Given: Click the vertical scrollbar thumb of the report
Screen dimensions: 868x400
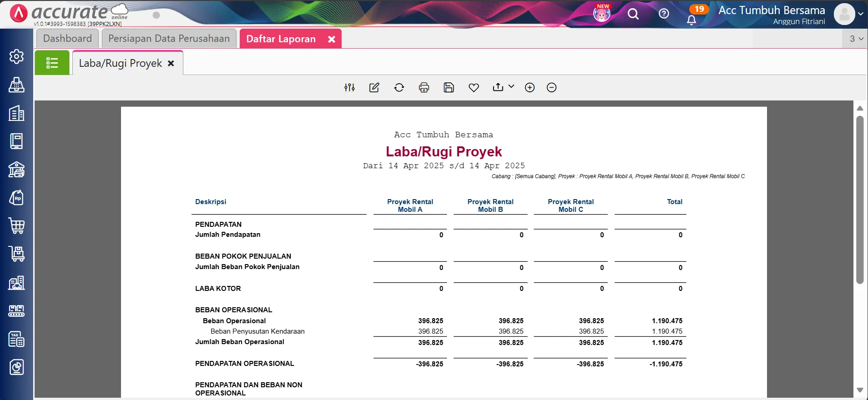Looking at the screenshot, I should click(x=860, y=200).
